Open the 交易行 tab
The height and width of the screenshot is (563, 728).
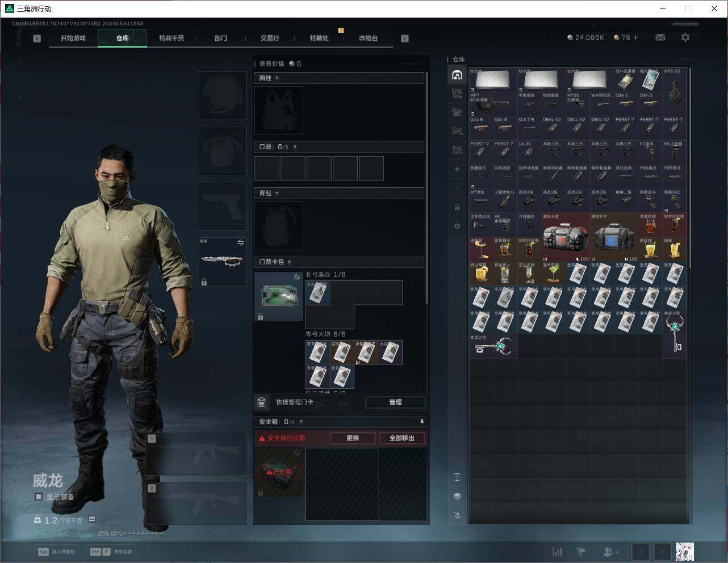tap(270, 38)
